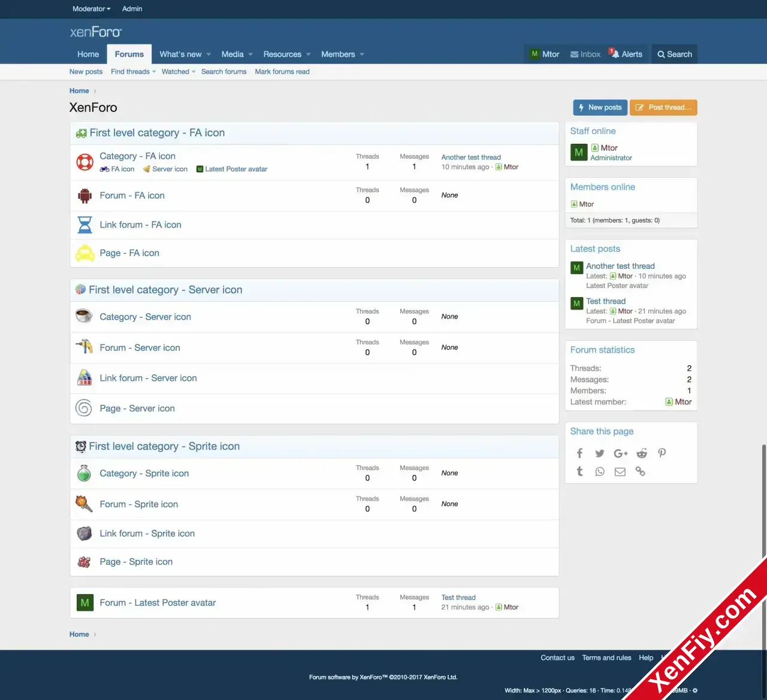
Task: Expand the Resources menu arrow
Action: 308,54
